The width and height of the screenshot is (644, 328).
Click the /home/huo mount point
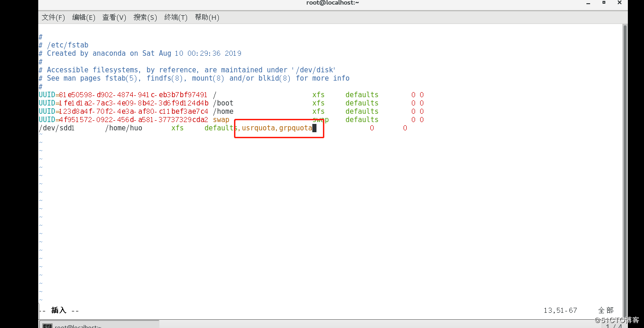coord(123,128)
